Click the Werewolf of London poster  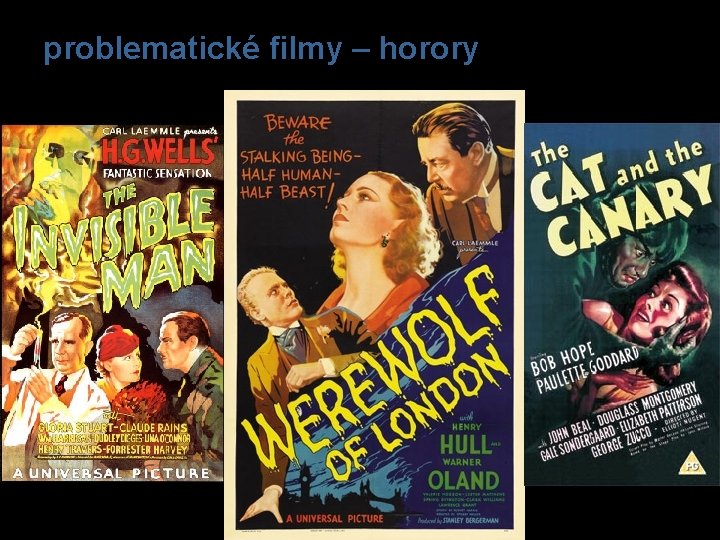click(x=374, y=315)
